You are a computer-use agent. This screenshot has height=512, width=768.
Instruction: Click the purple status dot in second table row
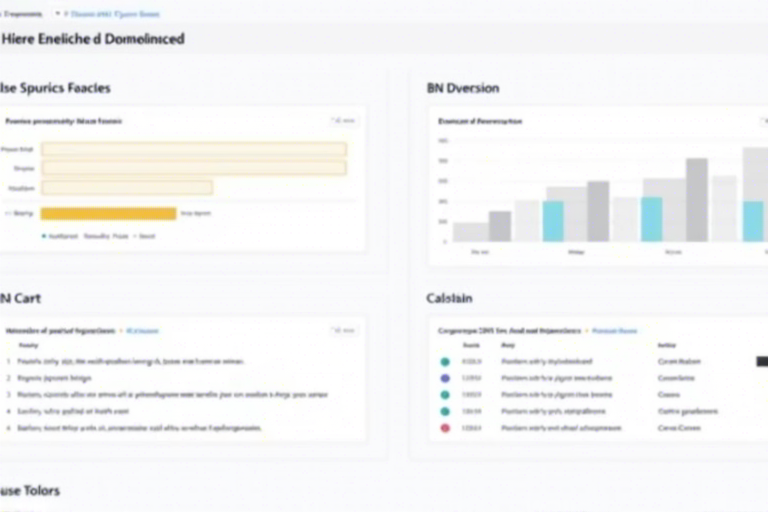[x=445, y=379]
